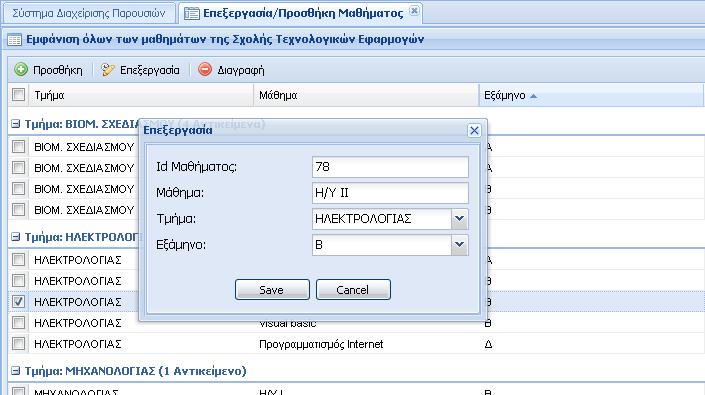Check the Προγραμματισμός Internet row checkbox
This screenshot has height=395, width=705.
18,344
